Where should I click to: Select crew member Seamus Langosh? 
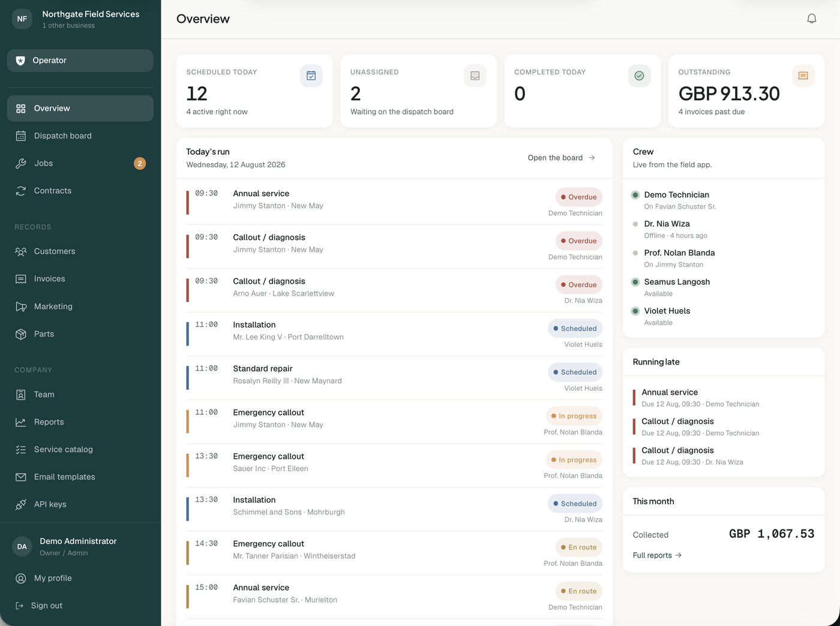(x=724, y=287)
